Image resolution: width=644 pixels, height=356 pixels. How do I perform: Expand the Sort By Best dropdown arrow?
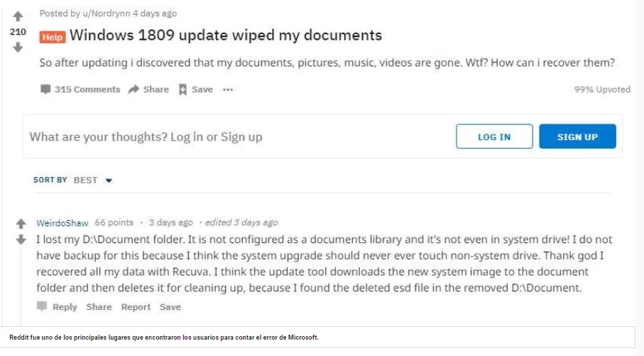coord(109,180)
